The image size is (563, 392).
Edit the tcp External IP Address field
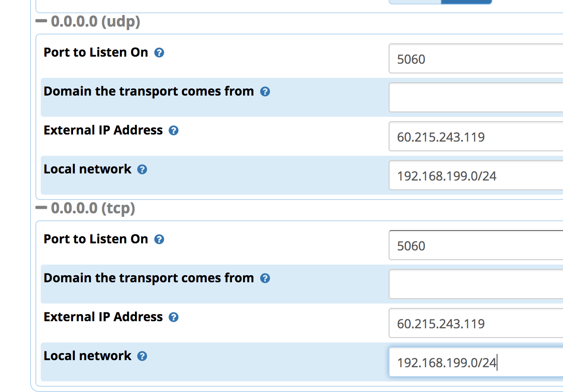coord(476,323)
